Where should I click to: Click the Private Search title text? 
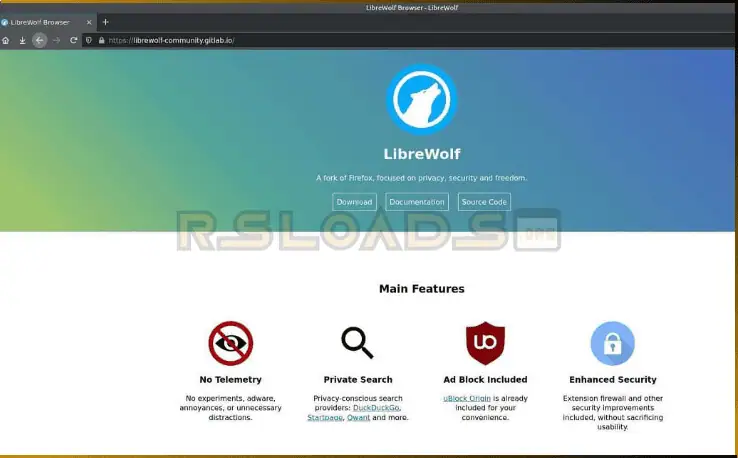point(358,379)
